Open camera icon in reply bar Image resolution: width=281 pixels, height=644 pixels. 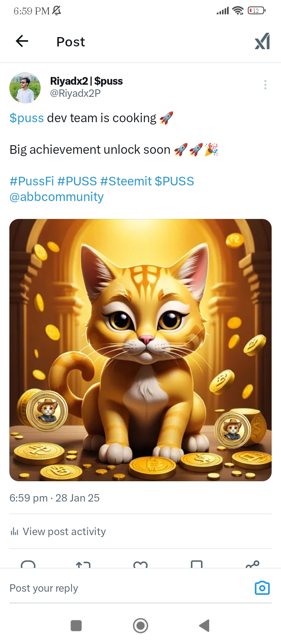pos(262,588)
